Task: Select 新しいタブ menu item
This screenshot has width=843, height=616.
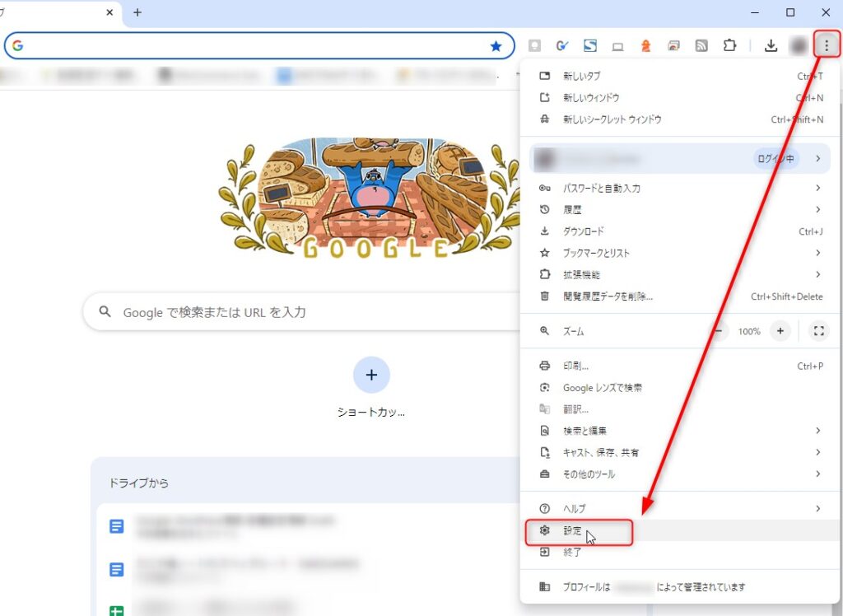Action: [681, 76]
